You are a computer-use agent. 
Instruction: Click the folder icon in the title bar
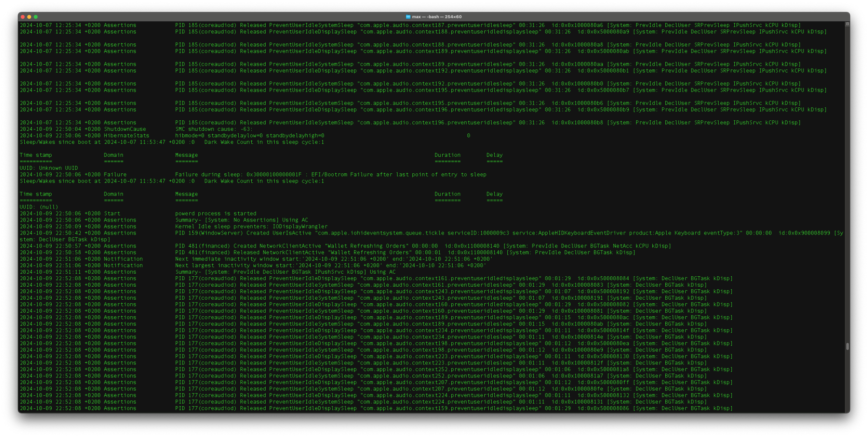tap(408, 17)
